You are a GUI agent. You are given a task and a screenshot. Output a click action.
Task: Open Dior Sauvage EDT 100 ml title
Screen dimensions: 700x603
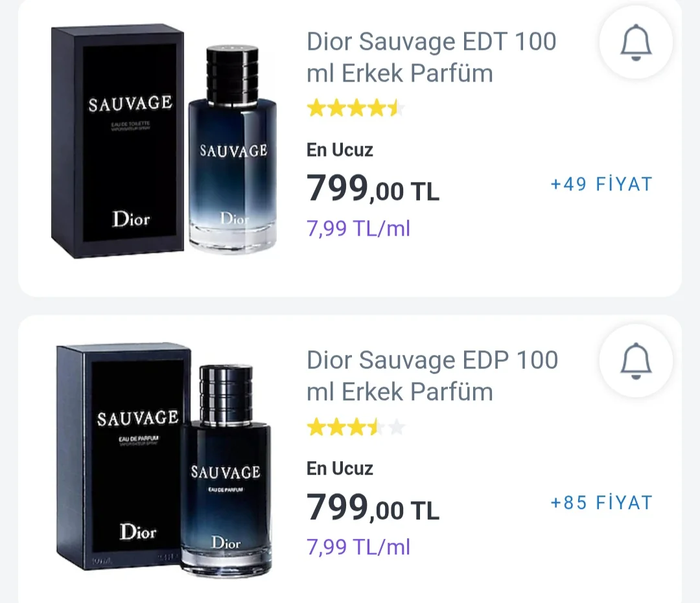431,57
